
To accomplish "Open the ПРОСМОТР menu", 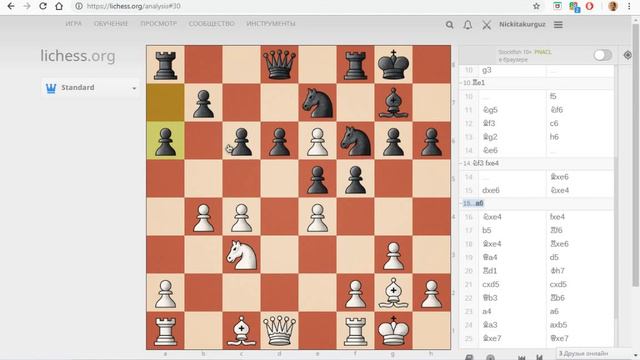I will [158, 24].
